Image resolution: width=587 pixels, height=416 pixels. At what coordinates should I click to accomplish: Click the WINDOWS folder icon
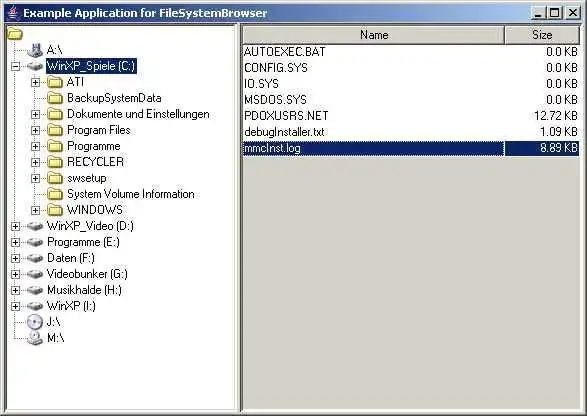55,210
